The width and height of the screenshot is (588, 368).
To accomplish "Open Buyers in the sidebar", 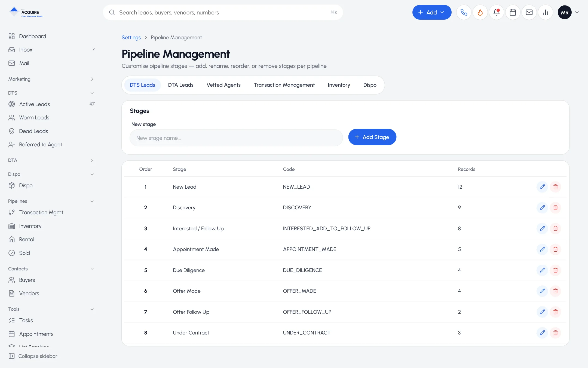I will coord(51,280).
